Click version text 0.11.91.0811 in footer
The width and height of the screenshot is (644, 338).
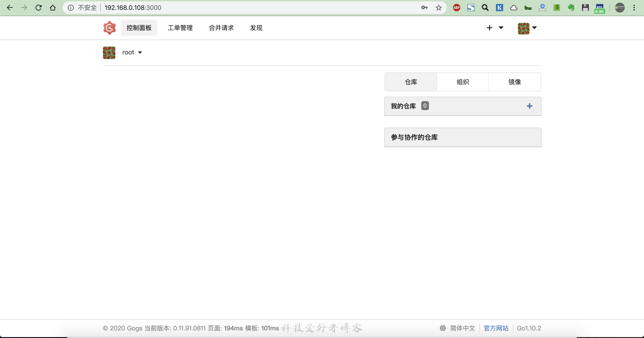[x=189, y=328]
